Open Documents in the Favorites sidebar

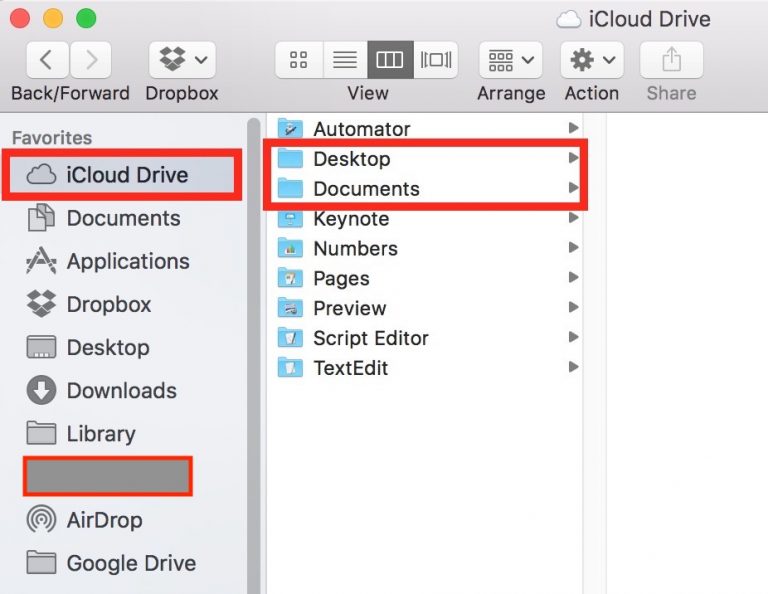(x=123, y=218)
